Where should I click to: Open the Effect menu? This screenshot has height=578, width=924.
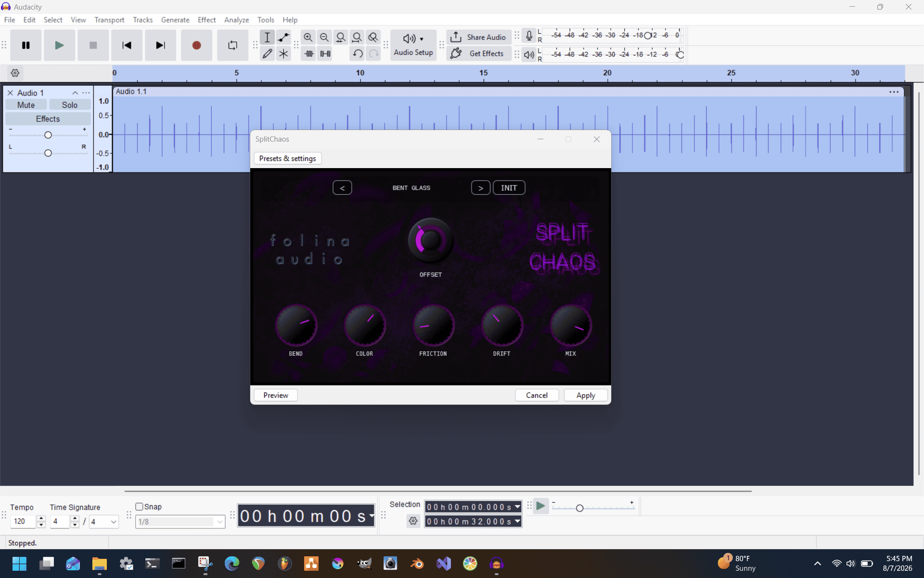tap(206, 20)
